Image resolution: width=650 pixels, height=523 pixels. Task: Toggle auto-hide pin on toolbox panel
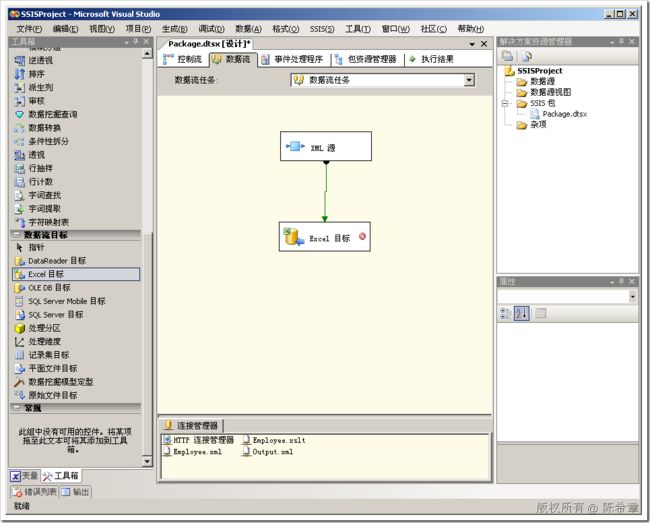[136, 42]
